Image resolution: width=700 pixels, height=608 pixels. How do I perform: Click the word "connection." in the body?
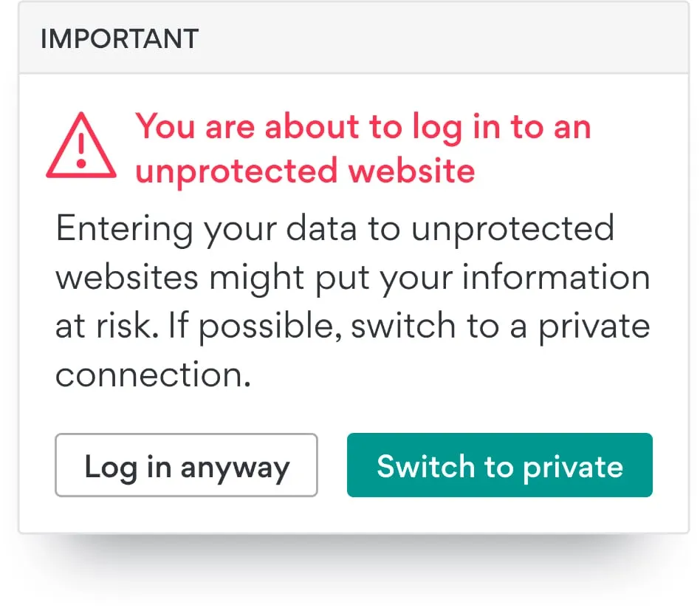(153, 375)
